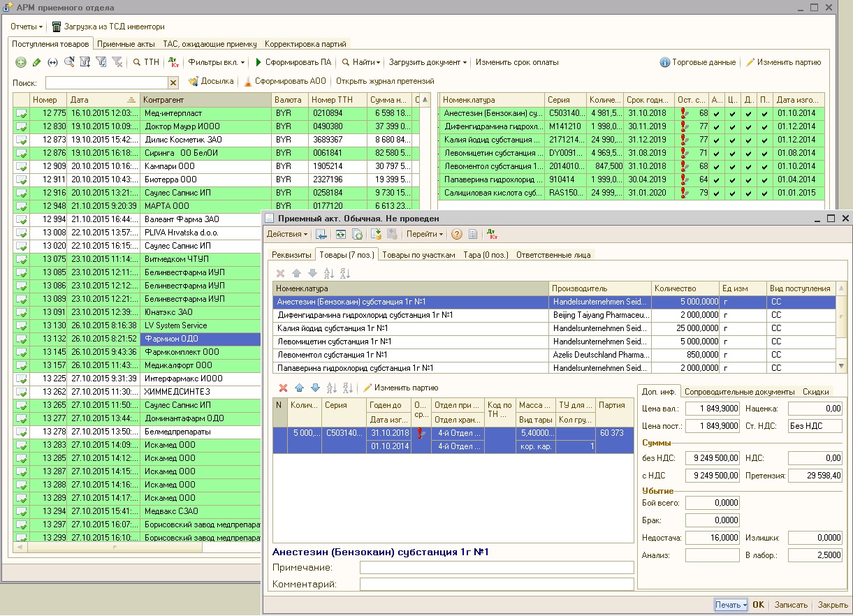Viewport: 853px width, 616px height.
Task: Move row up with blue arrow in batch table
Action: pos(299,388)
